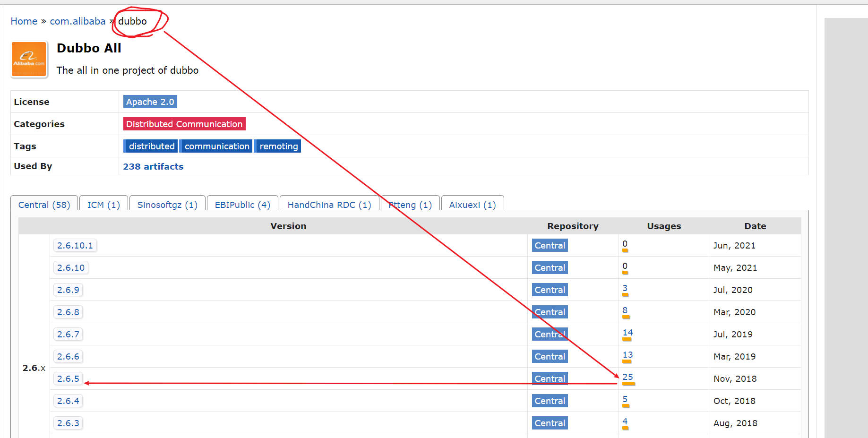Open usages count 25 for version 2.6.5
868x438 pixels.
tap(627, 377)
